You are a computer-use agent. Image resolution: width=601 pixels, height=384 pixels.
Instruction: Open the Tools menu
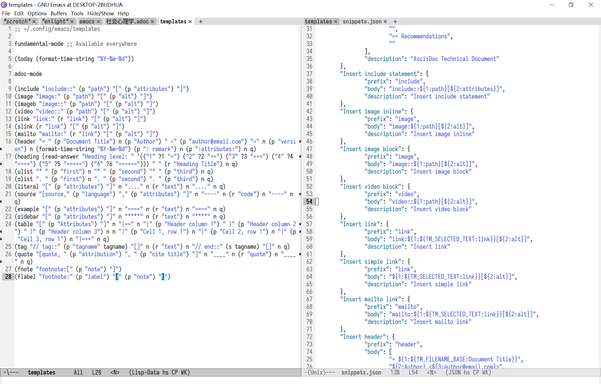point(77,13)
